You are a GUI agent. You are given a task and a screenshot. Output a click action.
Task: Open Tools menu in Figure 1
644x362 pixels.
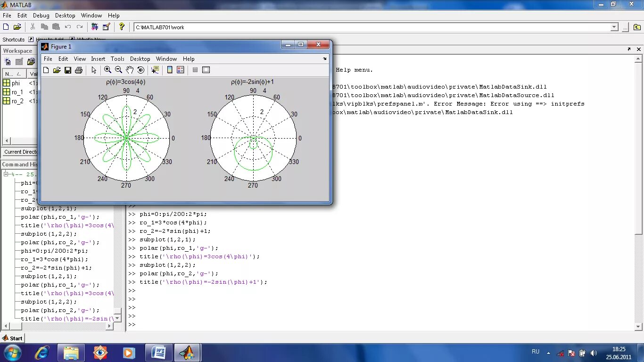117,59
